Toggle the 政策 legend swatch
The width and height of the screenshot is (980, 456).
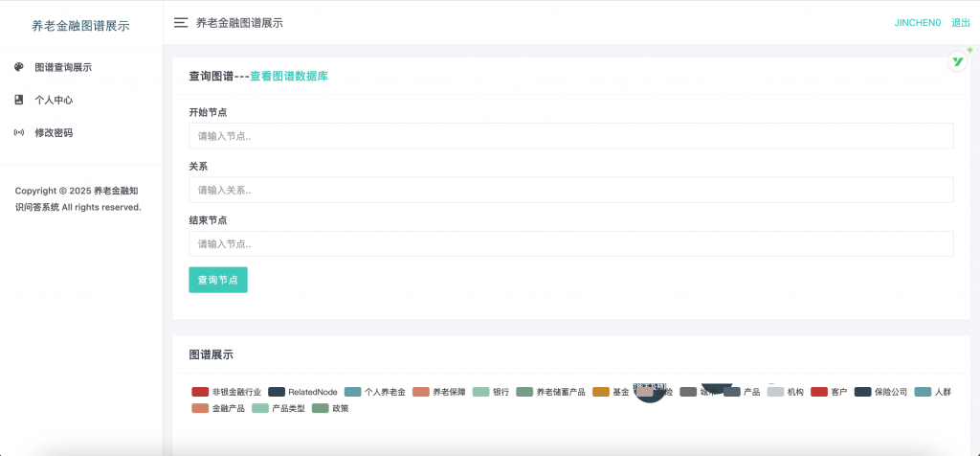pyautogui.click(x=321, y=408)
